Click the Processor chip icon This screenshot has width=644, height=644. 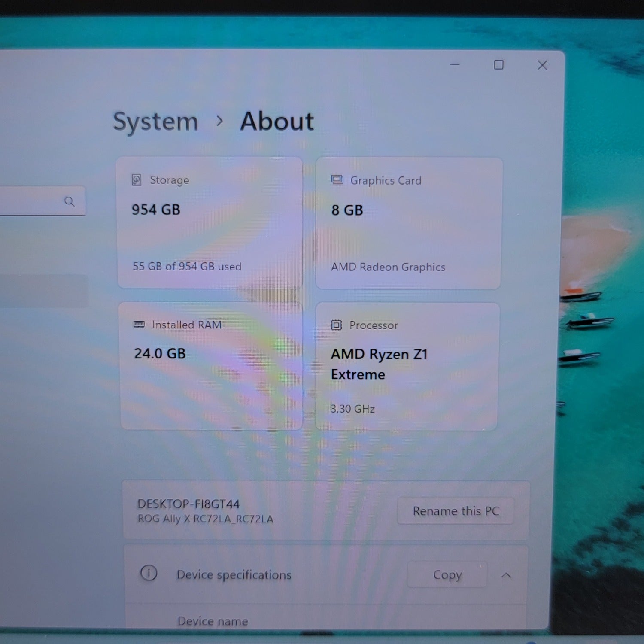(336, 325)
